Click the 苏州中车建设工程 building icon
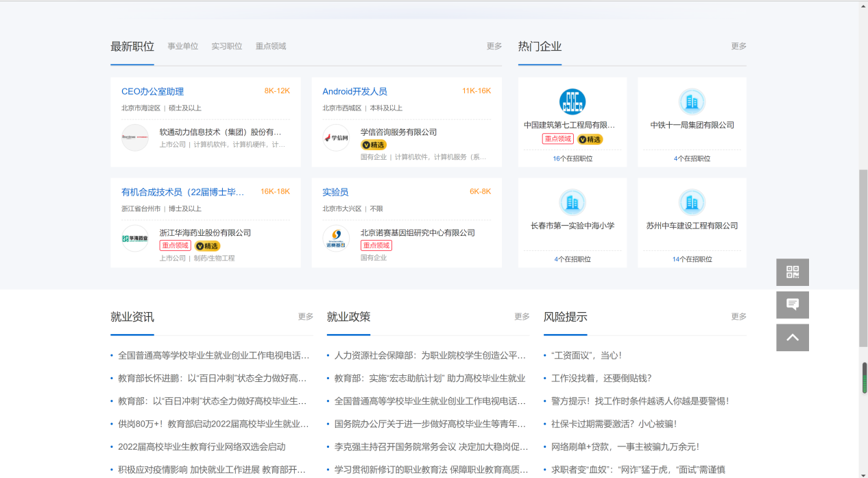The height and width of the screenshot is (478, 868). [x=692, y=202]
